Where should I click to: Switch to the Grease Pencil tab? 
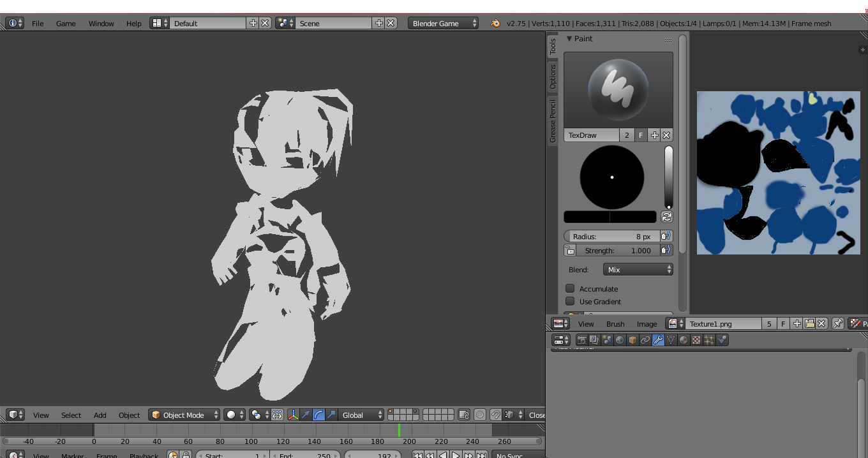pyautogui.click(x=553, y=121)
